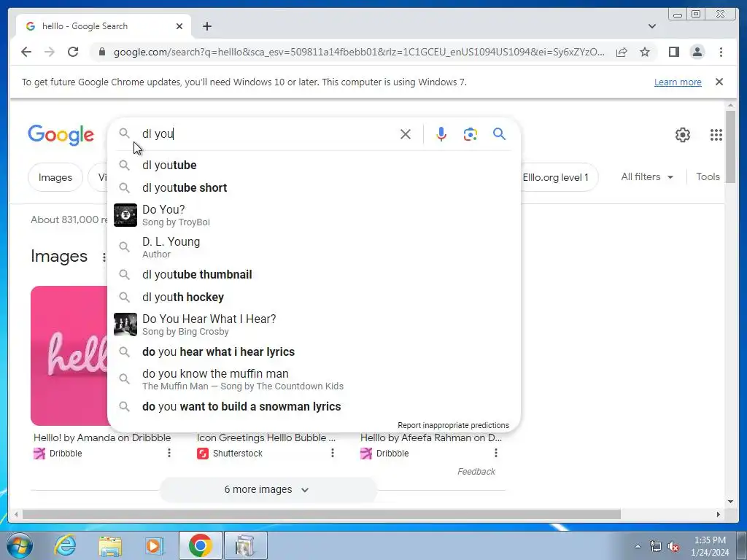Open 'Helllo by Afeefa Rahman' link
Screen dimensions: 747x560
click(430, 437)
